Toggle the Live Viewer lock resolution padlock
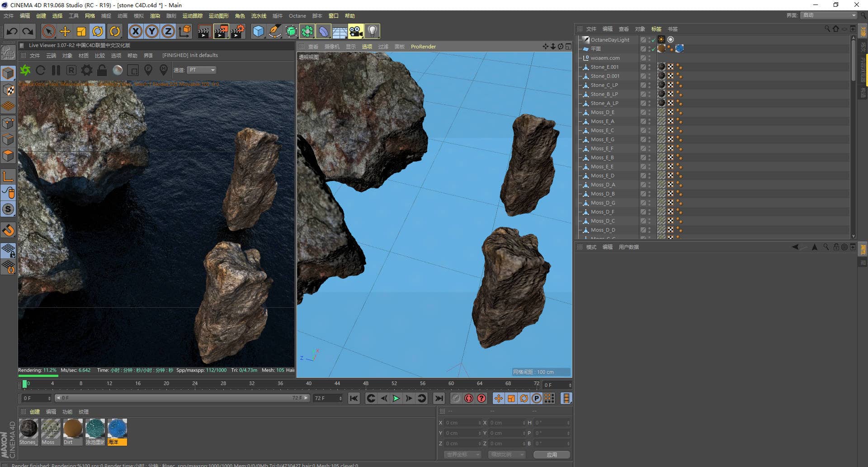Image resolution: width=868 pixels, height=467 pixels. 102,70
